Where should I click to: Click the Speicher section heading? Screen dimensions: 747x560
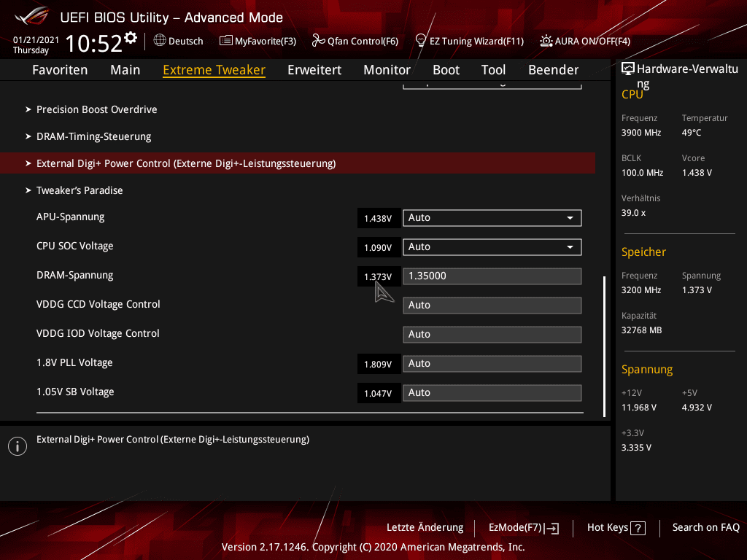tap(643, 252)
